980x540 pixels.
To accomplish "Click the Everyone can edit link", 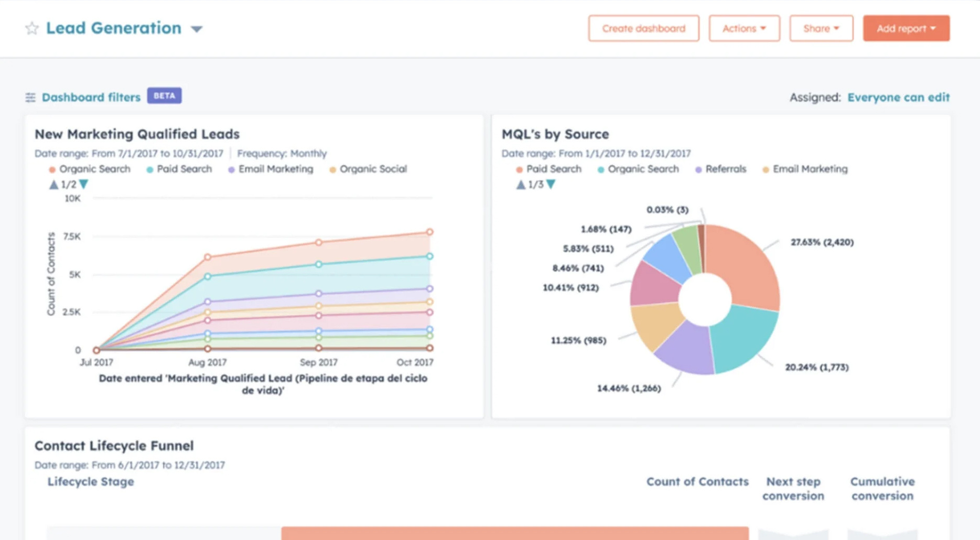I will [898, 98].
